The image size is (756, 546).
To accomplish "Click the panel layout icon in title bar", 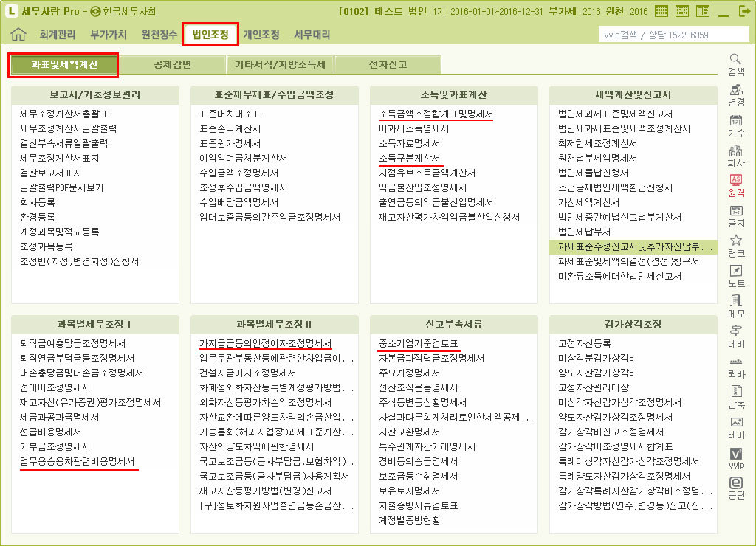I will [x=703, y=11].
